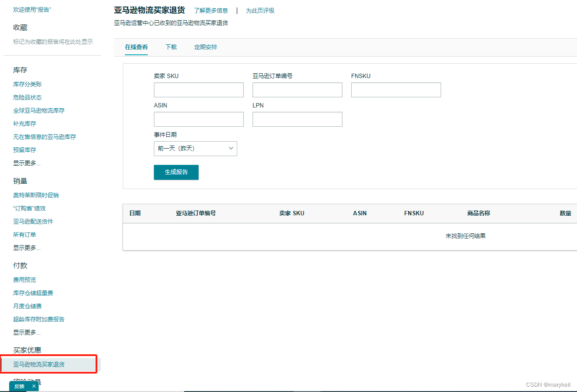Switch to the 定期安排 tab
This screenshot has width=577, height=392.
(x=206, y=47)
